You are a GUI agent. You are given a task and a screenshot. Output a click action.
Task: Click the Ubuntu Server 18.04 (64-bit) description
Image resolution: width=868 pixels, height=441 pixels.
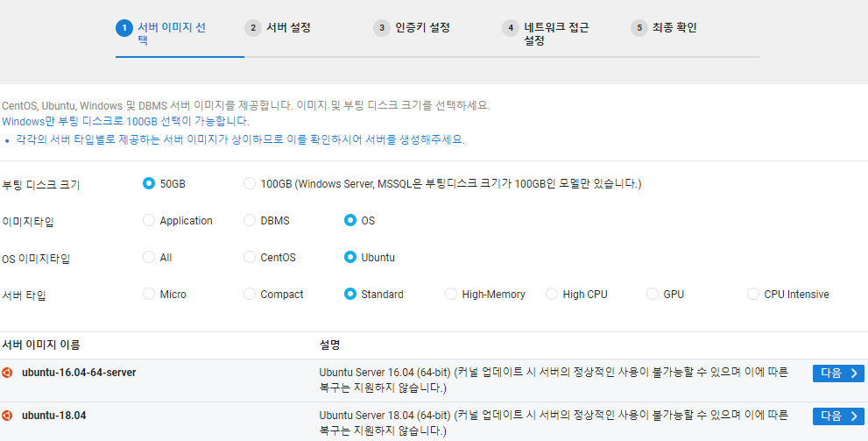tap(554, 423)
